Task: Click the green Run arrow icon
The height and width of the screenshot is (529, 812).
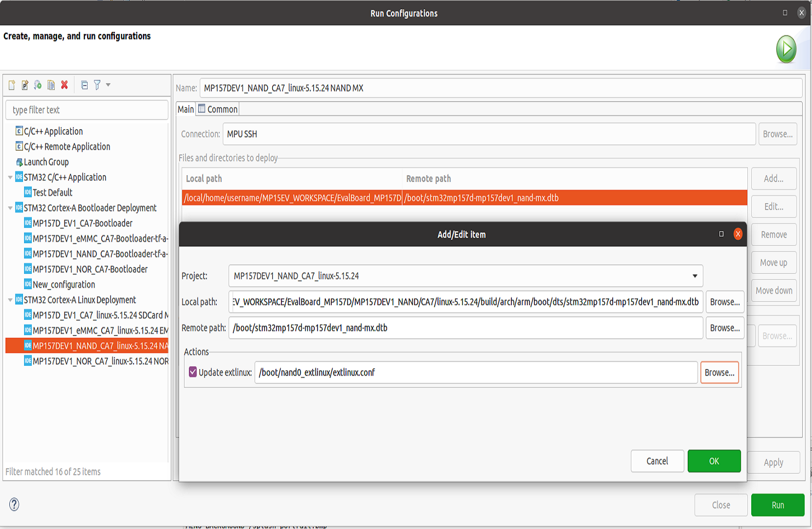Action: point(786,49)
